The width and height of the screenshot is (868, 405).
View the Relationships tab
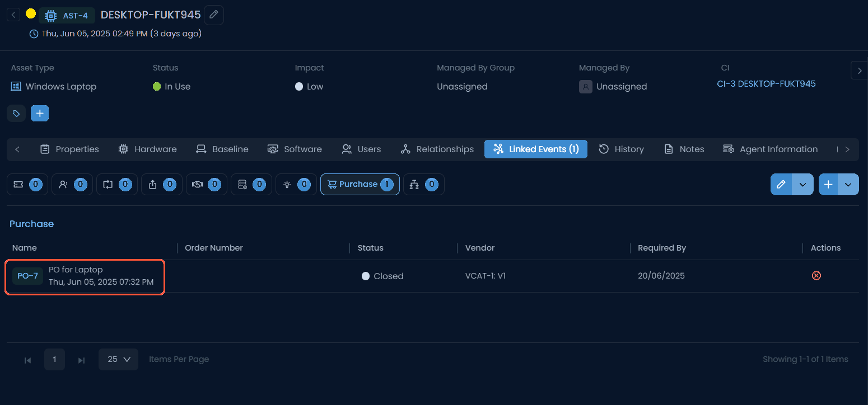pyautogui.click(x=437, y=149)
